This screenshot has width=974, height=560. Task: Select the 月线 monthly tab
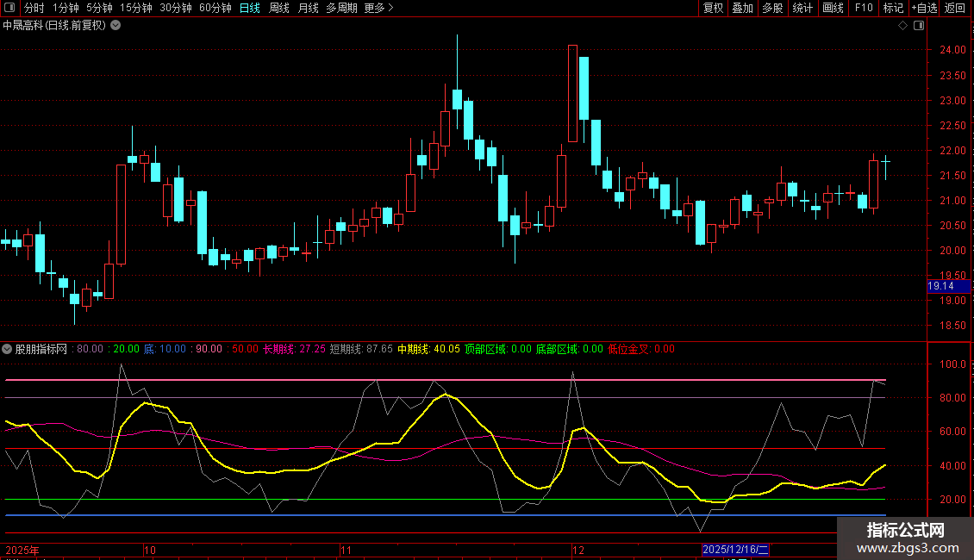(308, 8)
